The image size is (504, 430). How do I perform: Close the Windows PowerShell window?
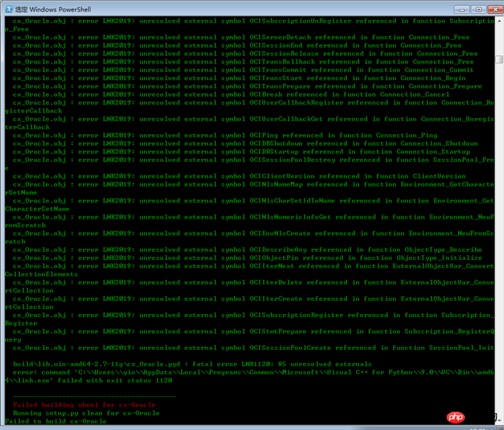click(x=495, y=9)
